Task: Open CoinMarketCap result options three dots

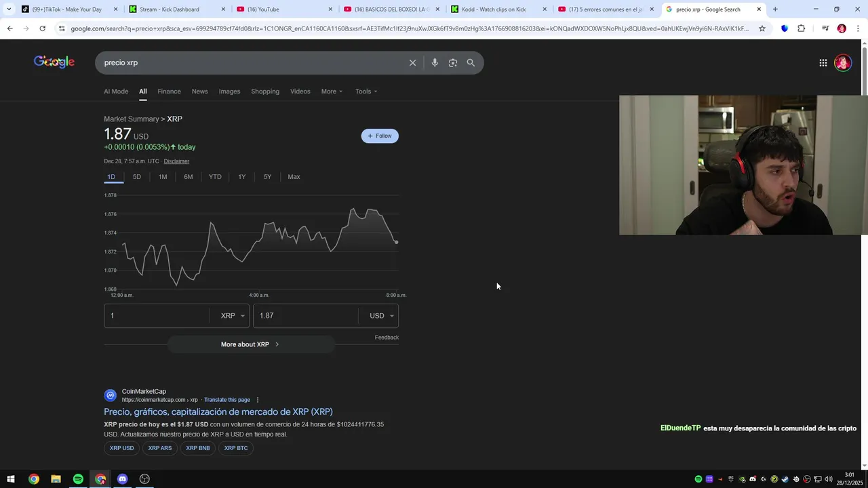Action: pyautogui.click(x=258, y=400)
